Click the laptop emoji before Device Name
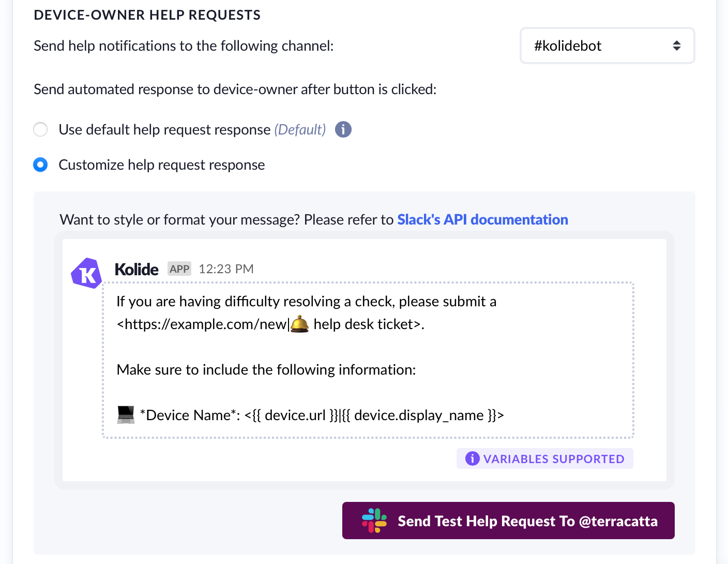 point(126,415)
